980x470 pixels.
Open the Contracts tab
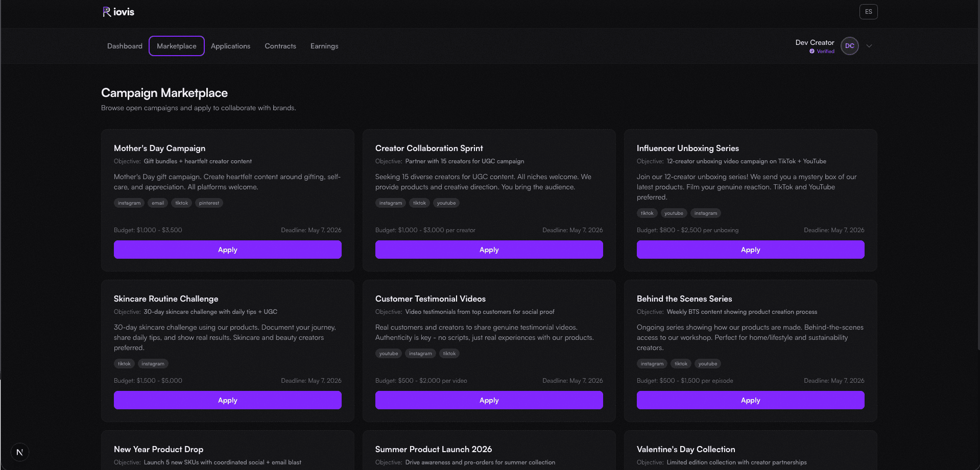tap(280, 46)
